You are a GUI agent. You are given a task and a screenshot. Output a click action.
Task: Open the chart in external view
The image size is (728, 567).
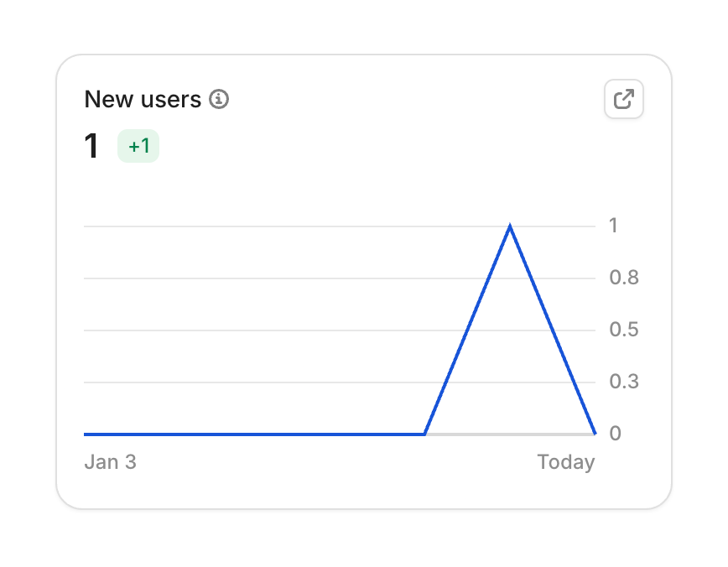point(624,99)
